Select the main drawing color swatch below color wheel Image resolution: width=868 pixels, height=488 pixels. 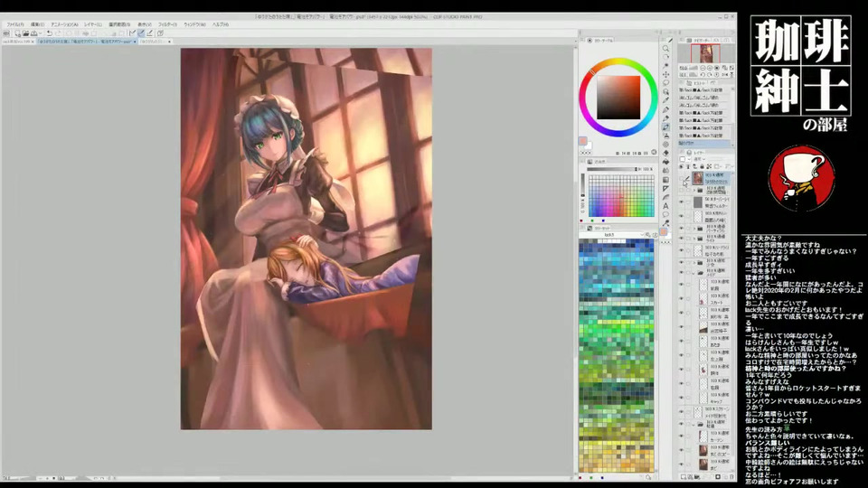[583, 141]
